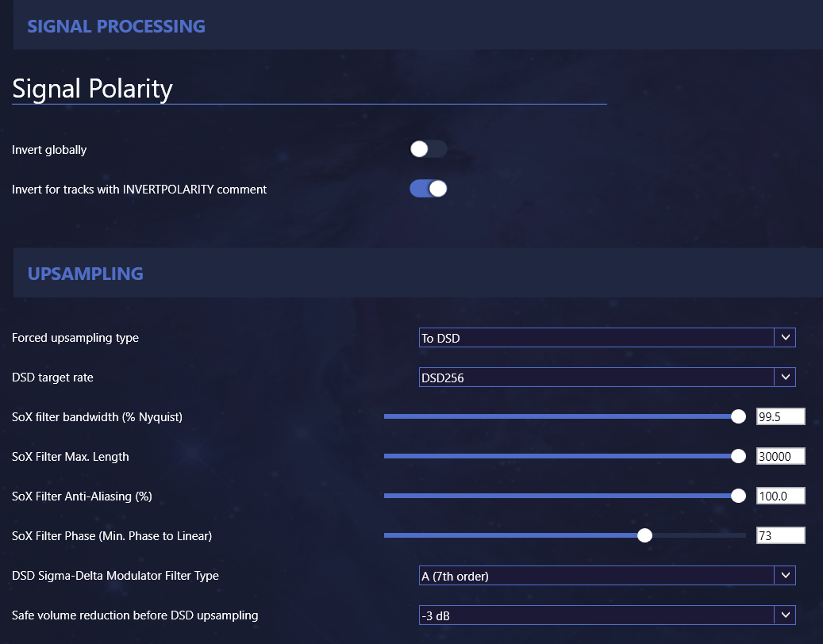
Task: Click the SoX Filter Max. Length slider handle
Action: 738,457
